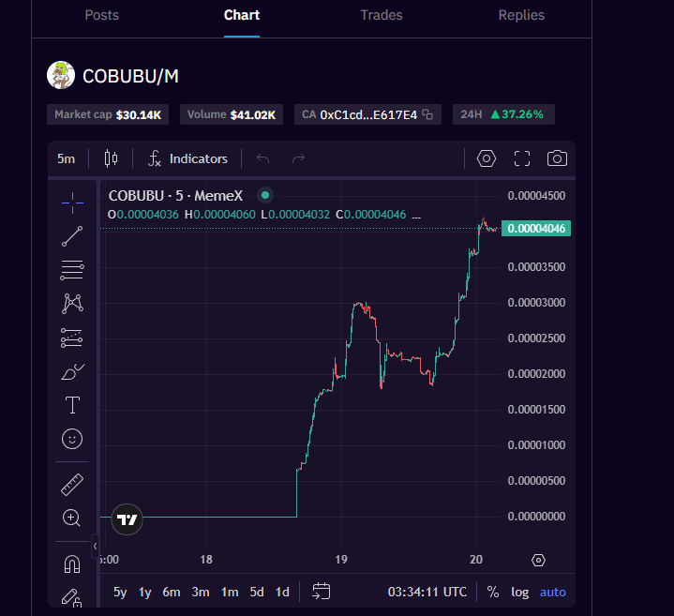Open the emoji icons tool

tap(72, 439)
